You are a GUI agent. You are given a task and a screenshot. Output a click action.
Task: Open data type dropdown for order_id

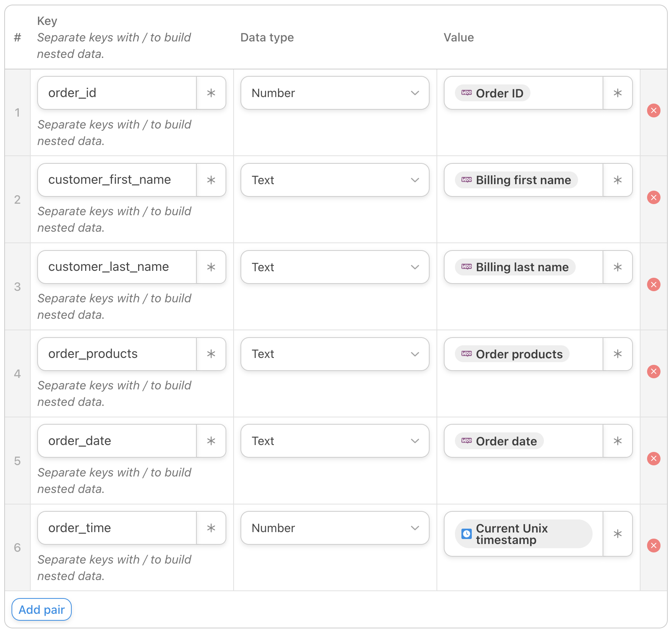click(x=334, y=93)
